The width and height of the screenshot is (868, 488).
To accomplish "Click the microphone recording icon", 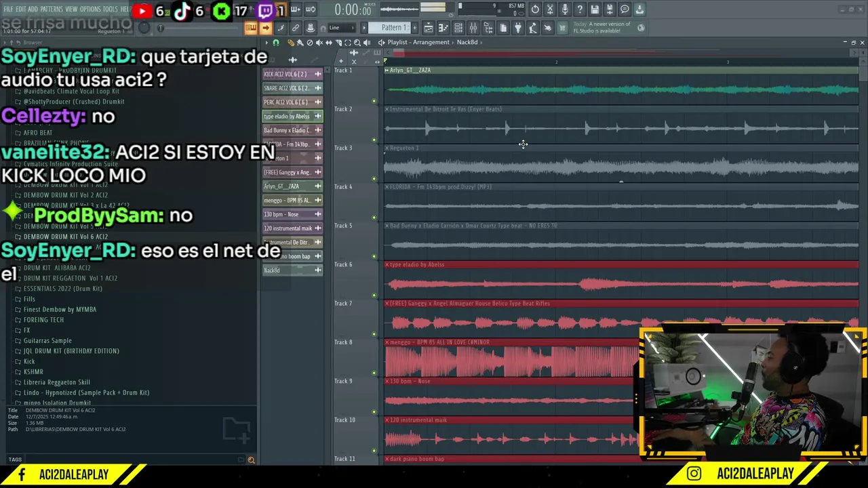I will (565, 9).
